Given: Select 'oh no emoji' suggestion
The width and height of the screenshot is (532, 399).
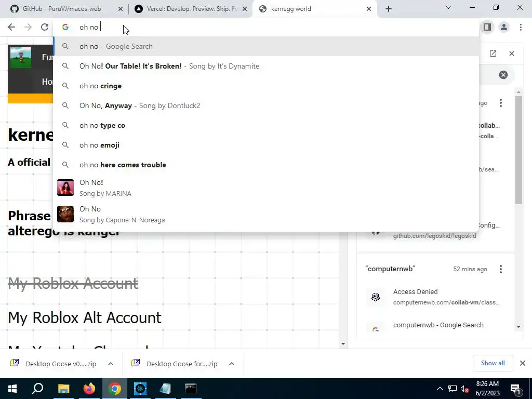Looking at the screenshot, I should point(266,145).
